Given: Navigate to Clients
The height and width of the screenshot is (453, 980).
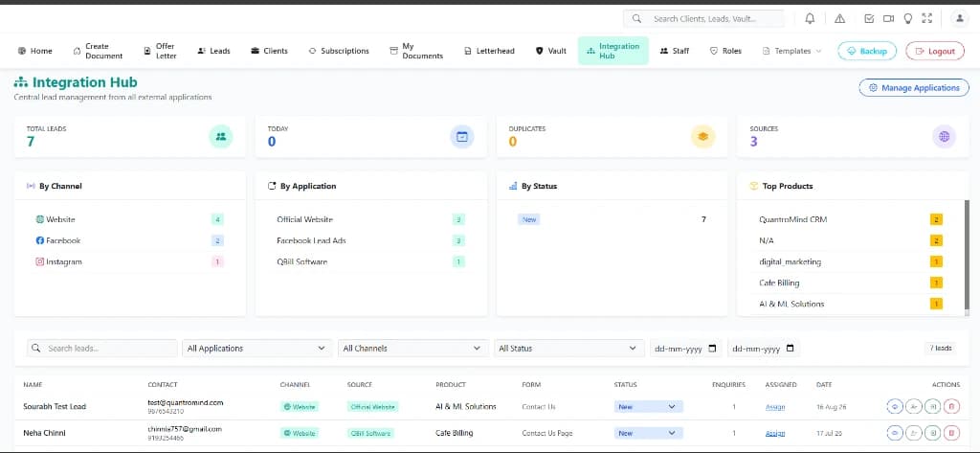Looking at the screenshot, I should (269, 51).
